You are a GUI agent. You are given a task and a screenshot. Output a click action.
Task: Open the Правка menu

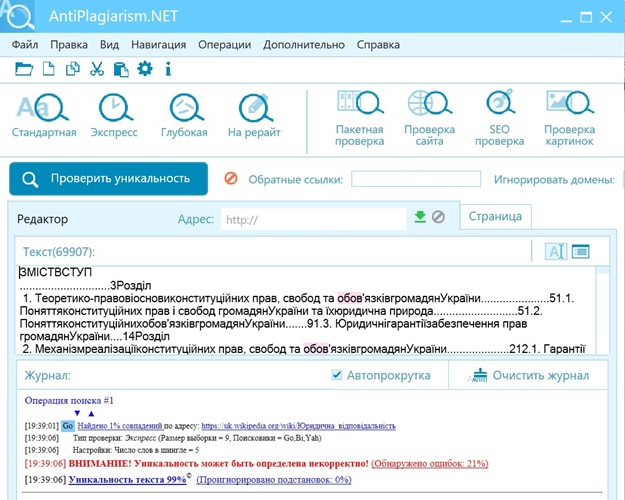69,45
